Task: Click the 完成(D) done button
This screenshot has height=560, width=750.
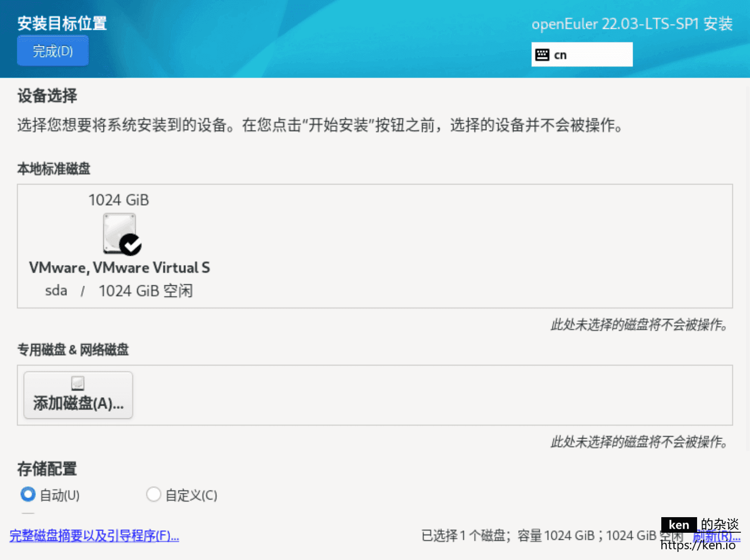Action: click(53, 50)
